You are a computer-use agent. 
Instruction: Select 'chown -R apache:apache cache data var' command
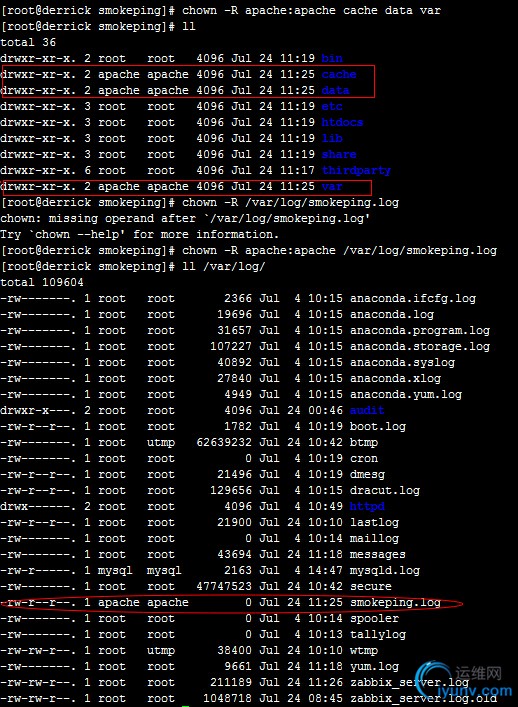pyautogui.click(x=311, y=10)
